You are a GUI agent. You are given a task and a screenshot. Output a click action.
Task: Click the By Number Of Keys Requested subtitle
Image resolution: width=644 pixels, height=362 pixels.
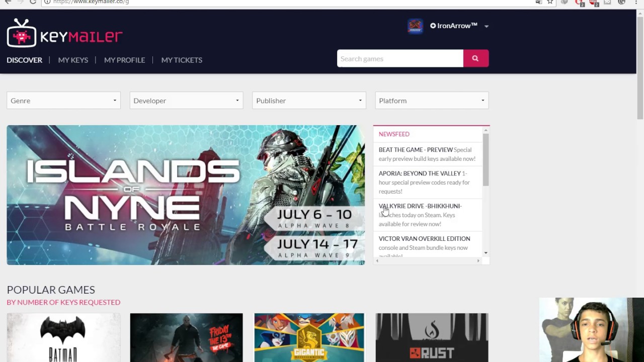click(x=63, y=302)
